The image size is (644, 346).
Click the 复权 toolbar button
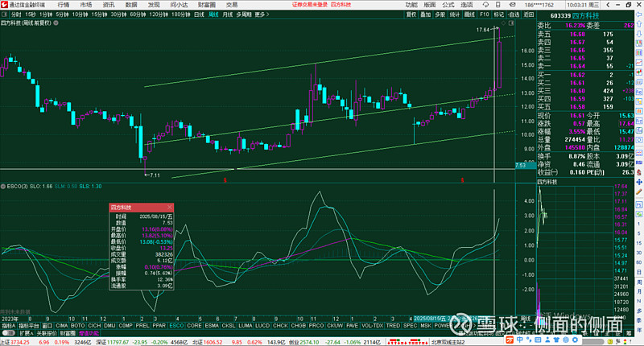point(411,14)
